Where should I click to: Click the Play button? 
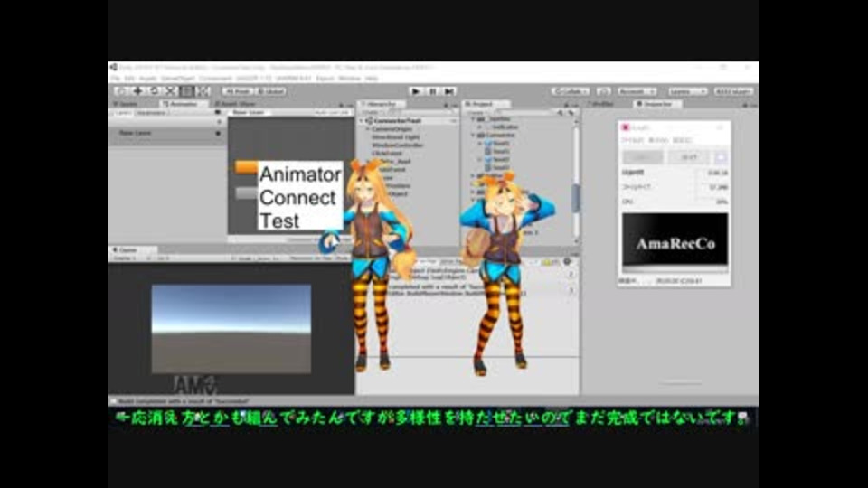416,91
